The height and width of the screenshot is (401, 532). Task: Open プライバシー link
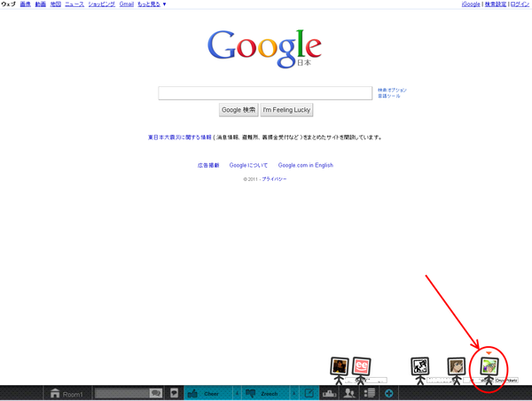click(274, 179)
